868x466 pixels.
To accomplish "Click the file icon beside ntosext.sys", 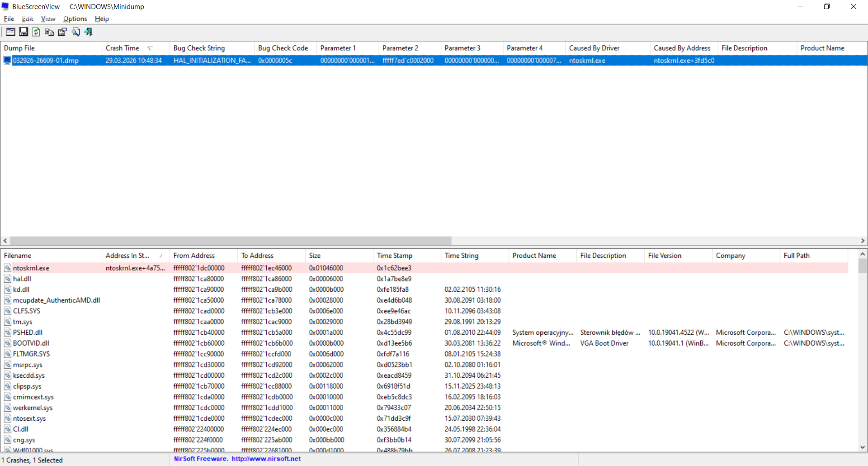I will [8, 418].
